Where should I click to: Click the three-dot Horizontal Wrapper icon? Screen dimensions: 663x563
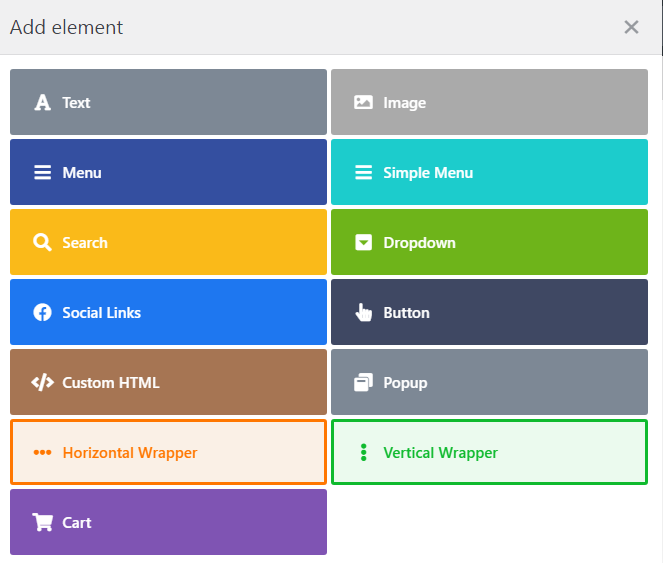pyautogui.click(x=42, y=453)
